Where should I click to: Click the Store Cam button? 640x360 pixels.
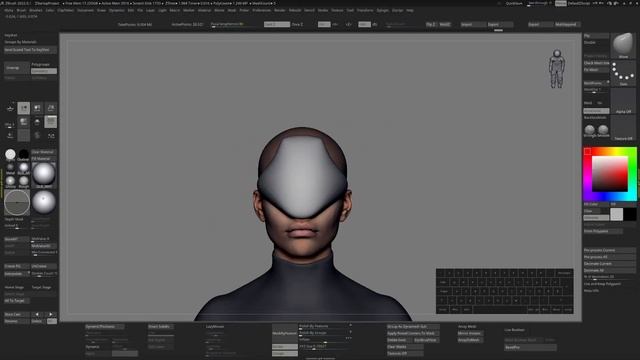coord(17,314)
